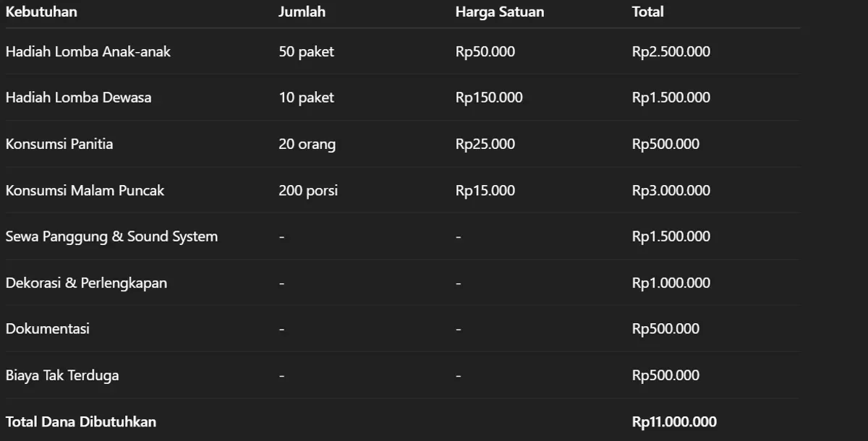Select the 50 paket quantity cell
Screen dimensions: 868x441
coord(306,52)
